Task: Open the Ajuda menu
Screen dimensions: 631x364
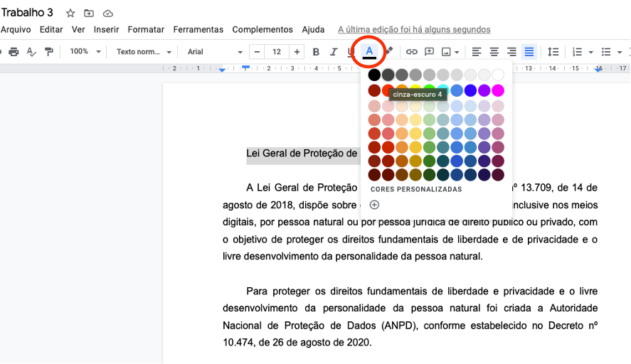Action: click(x=313, y=29)
